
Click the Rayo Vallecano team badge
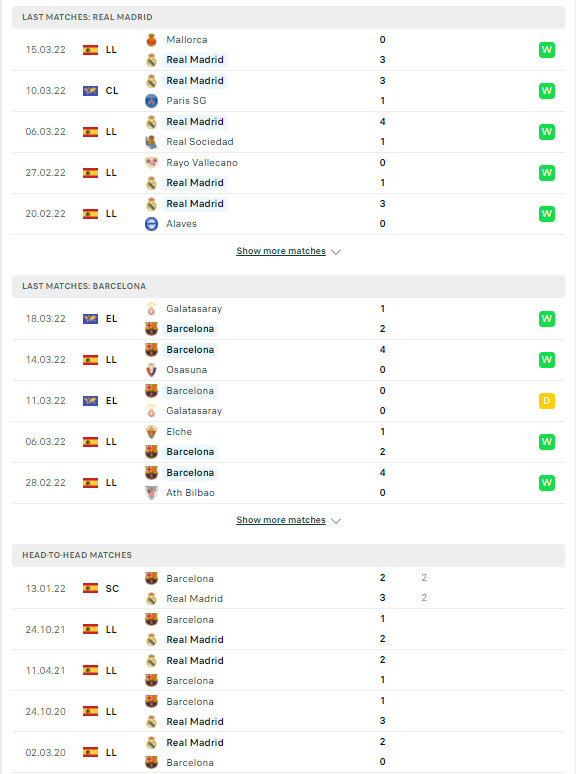152,162
